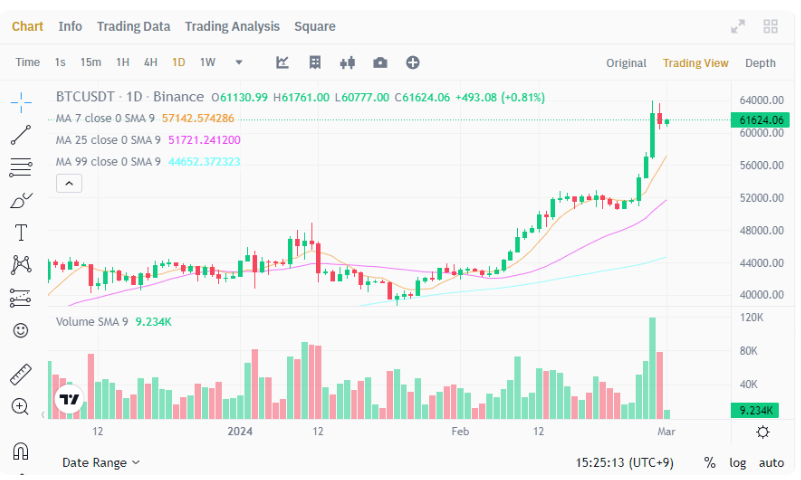Take a chart snapshot with camera icon
The image size is (801, 480).
pyautogui.click(x=380, y=63)
